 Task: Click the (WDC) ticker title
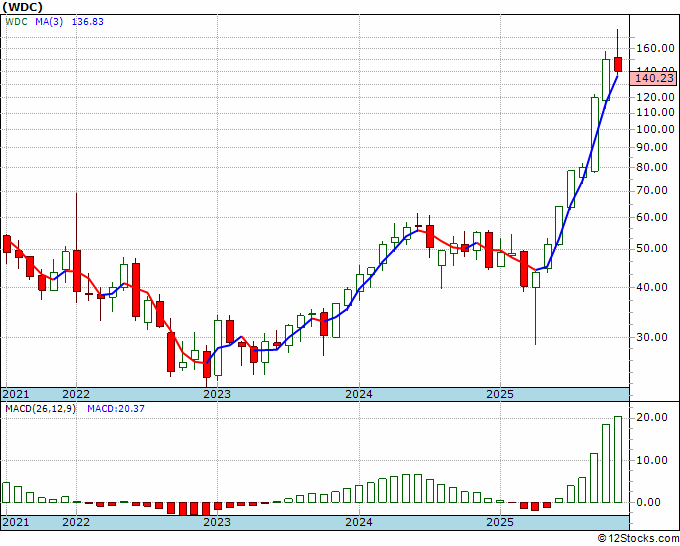click(x=23, y=7)
